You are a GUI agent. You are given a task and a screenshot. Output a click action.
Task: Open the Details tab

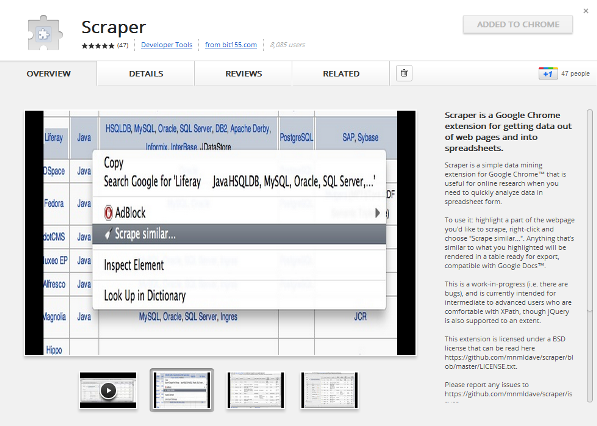[146, 73]
